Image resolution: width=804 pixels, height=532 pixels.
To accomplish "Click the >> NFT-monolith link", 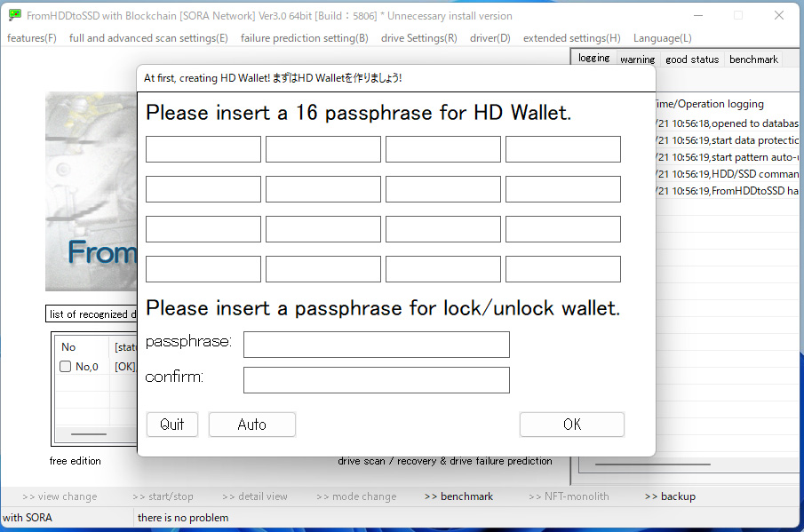I will pos(569,496).
